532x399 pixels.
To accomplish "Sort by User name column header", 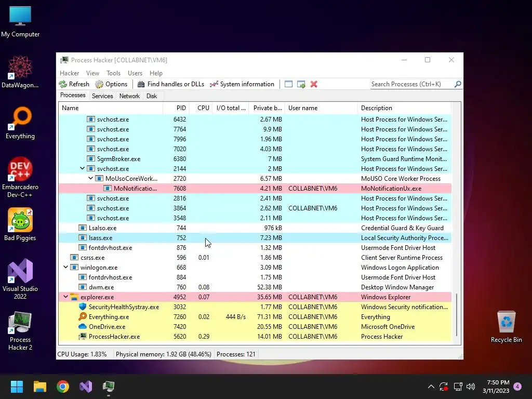I will 321,108.
